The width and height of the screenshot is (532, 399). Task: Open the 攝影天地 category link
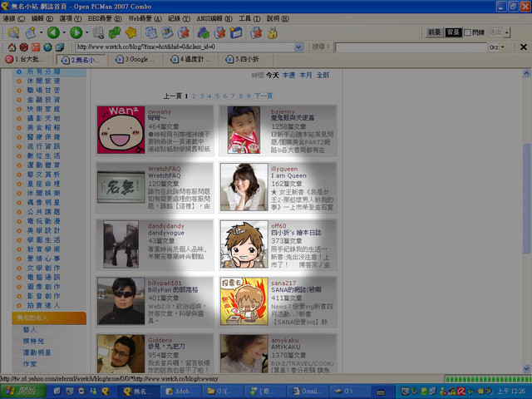[x=43, y=118]
